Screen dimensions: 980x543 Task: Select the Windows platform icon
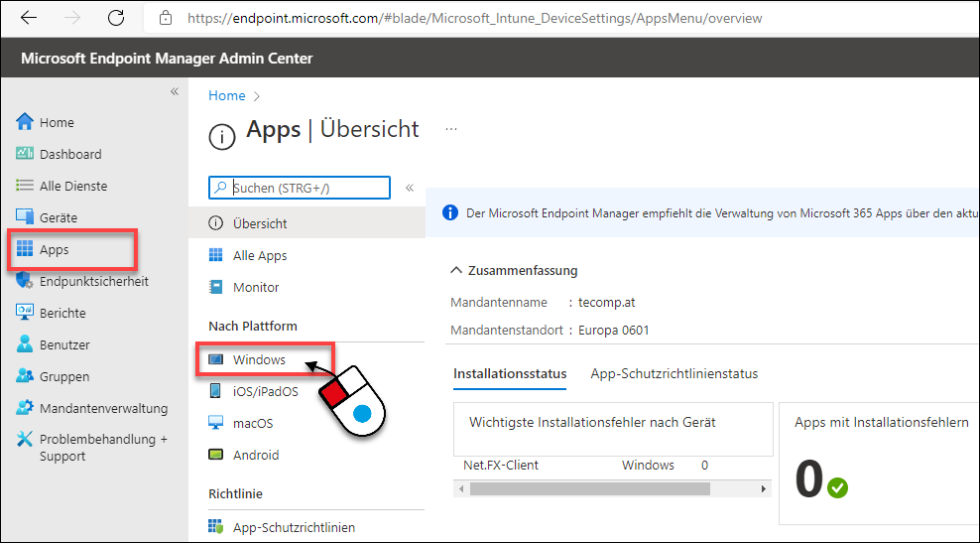[x=215, y=359]
